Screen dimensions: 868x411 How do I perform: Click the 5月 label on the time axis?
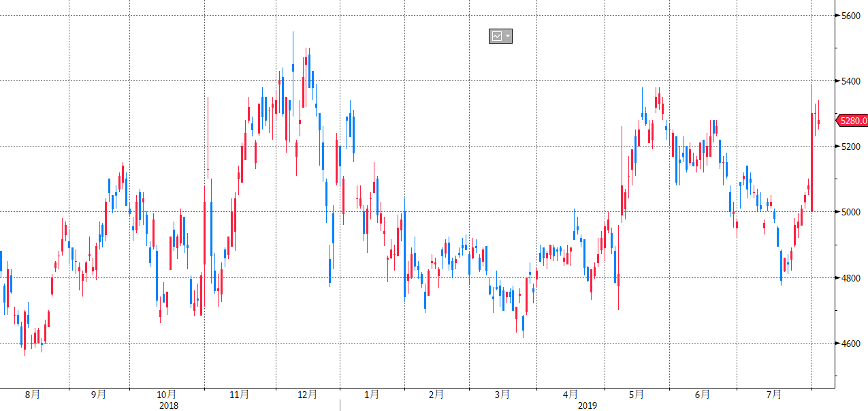click(637, 394)
